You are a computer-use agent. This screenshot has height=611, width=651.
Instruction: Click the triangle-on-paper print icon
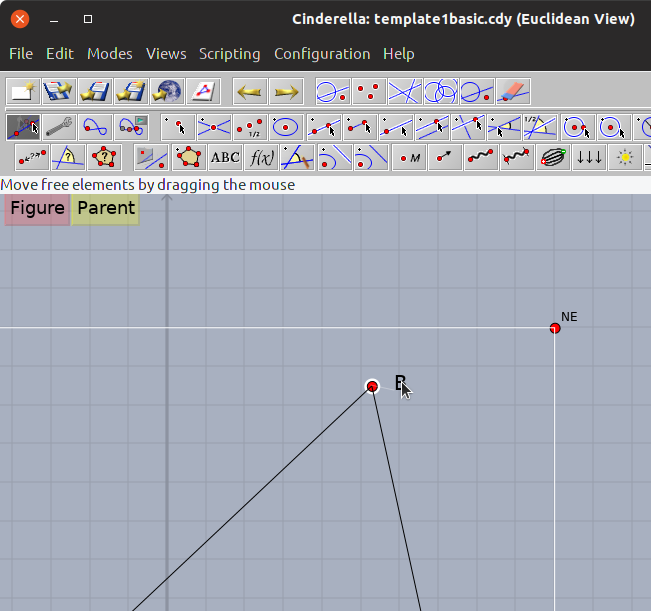click(x=203, y=91)
